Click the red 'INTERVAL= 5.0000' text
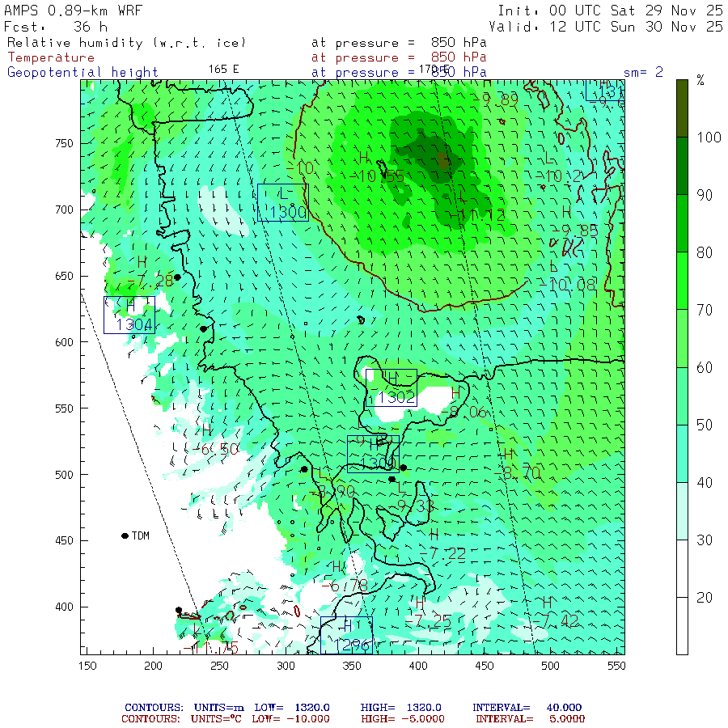728x728 pixels. click(530, 719)
